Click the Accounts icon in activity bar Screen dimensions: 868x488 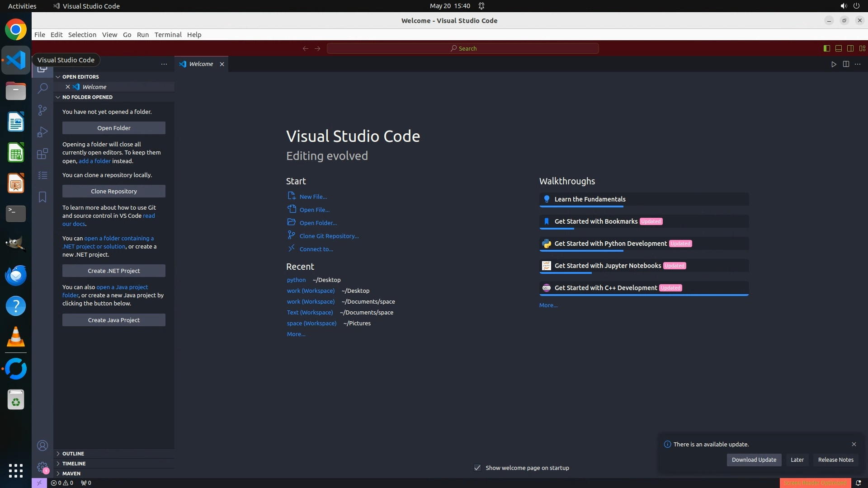pos(42,446)
